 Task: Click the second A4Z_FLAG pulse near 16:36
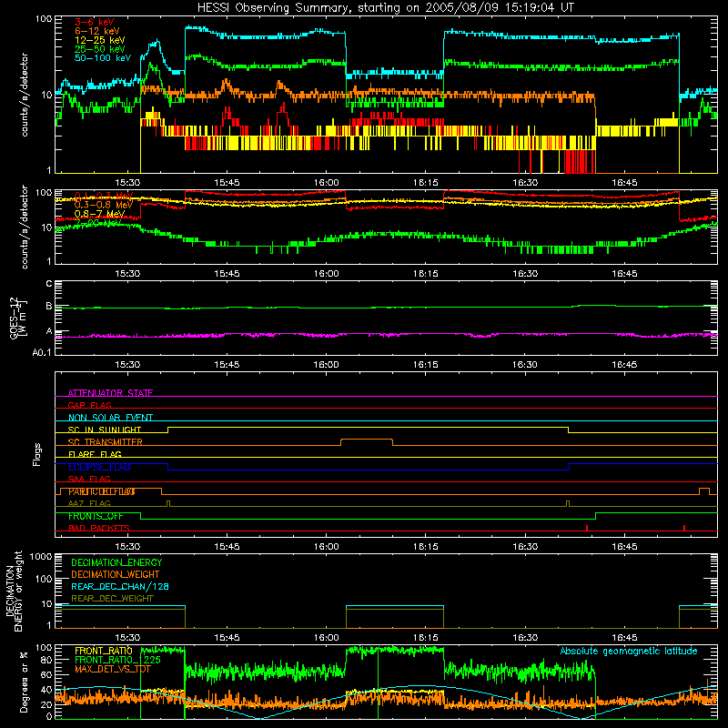point(568,503)
